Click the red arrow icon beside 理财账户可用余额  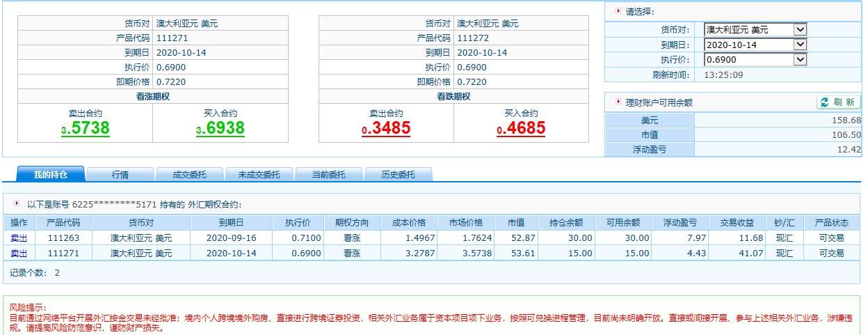click(618, 102)
